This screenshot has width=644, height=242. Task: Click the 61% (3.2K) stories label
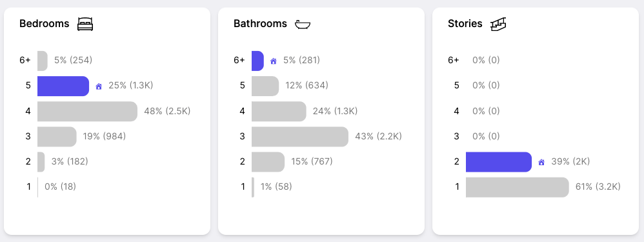[598, 187]
